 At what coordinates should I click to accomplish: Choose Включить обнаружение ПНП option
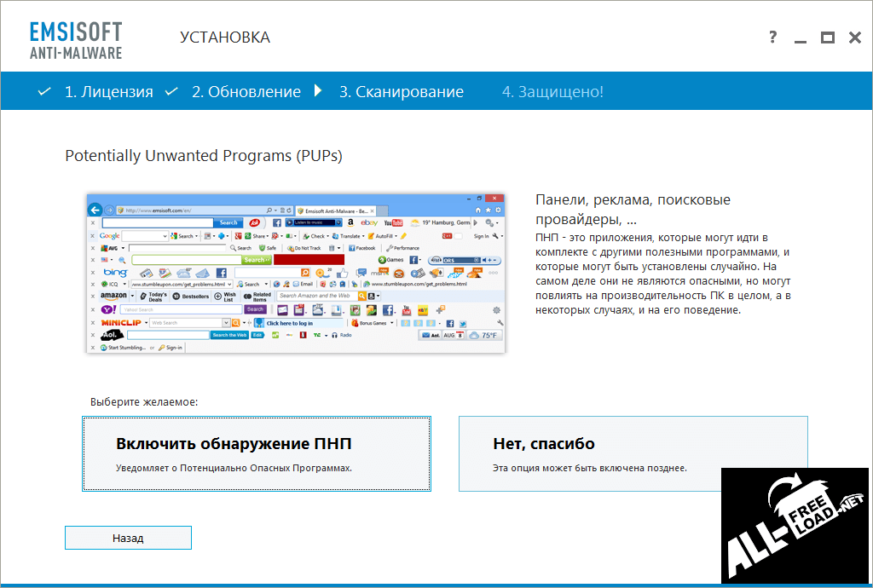tap(257, 454)
